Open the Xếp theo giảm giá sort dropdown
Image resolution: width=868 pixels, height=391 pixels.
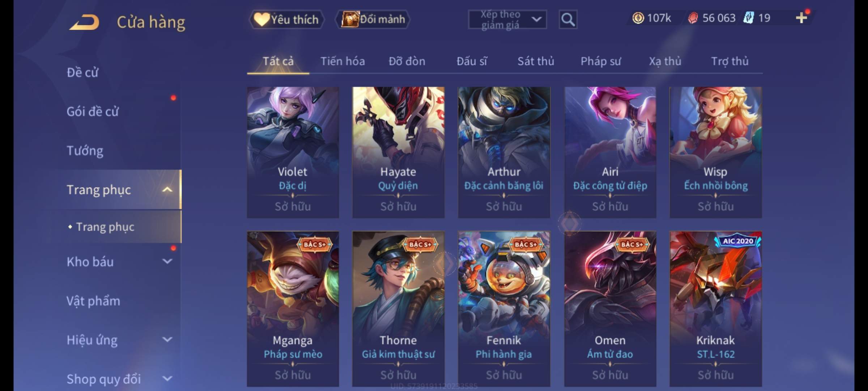click(x=507, y=20)
